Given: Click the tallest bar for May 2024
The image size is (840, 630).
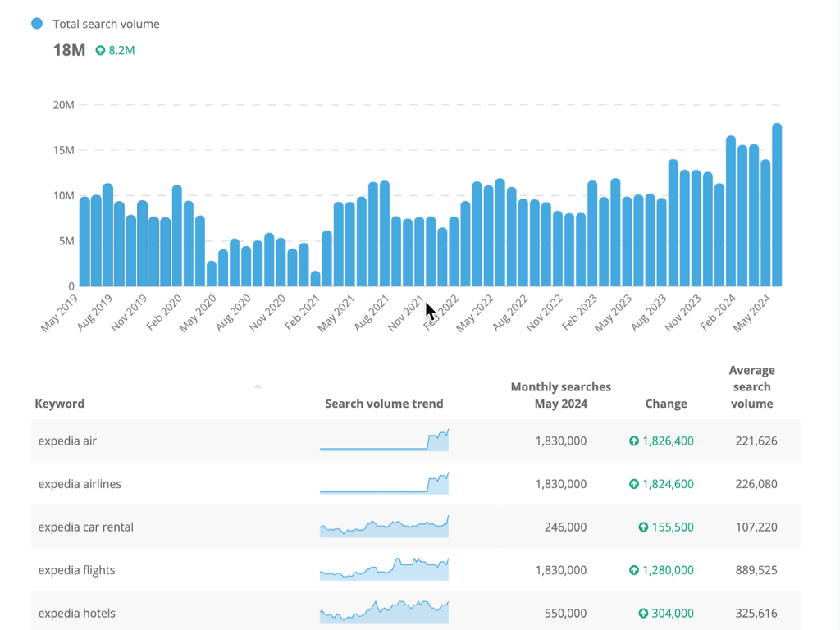Looking at the screenshot, I should 777,205.
